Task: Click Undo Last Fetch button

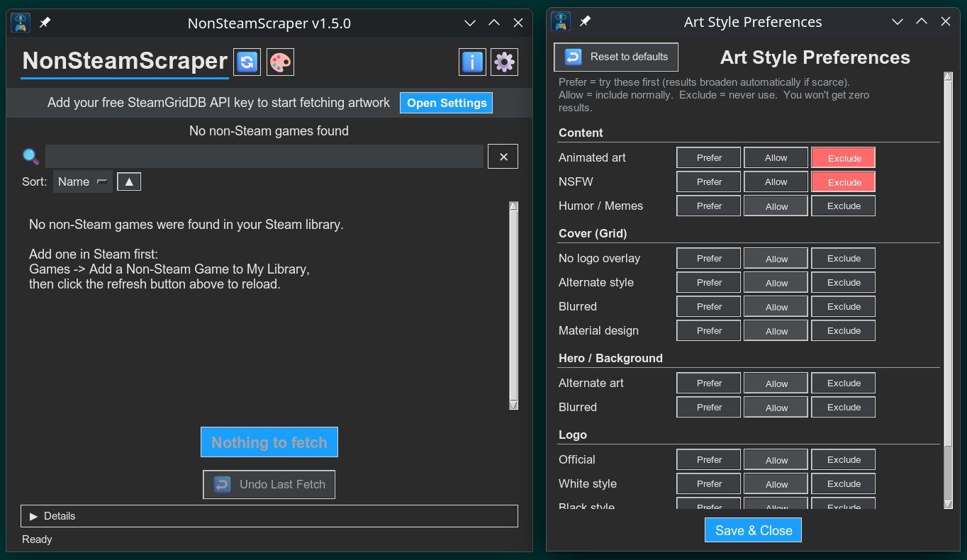Action: click(x=269, y=485)
